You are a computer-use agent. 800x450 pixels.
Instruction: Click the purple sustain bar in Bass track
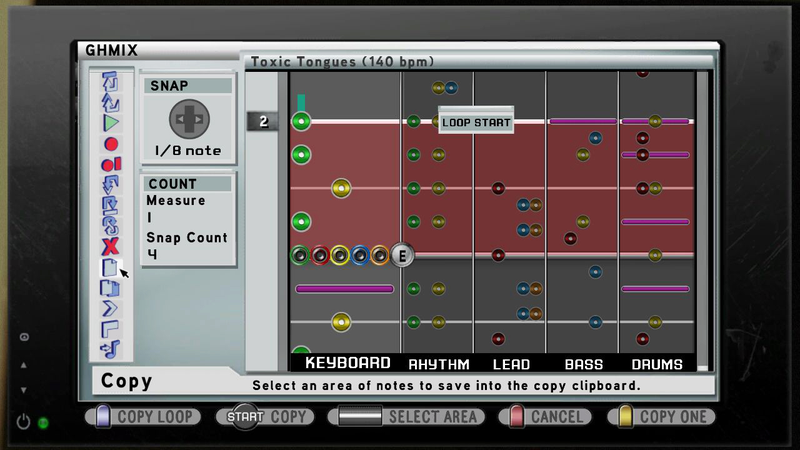583,121
